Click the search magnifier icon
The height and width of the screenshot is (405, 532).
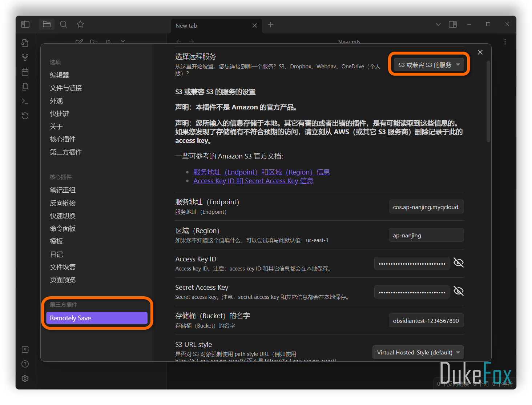[63, 24]
